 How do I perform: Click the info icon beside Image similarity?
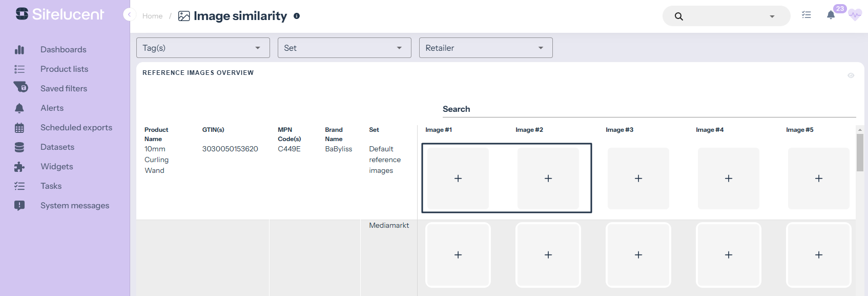pos(297,16)
